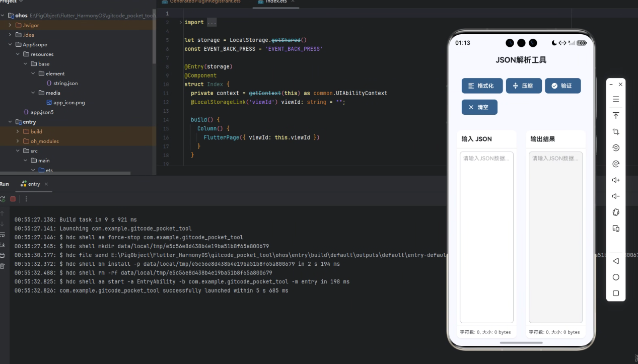Collapse the resources folder

pyautogui.click(x=18, y=54)
